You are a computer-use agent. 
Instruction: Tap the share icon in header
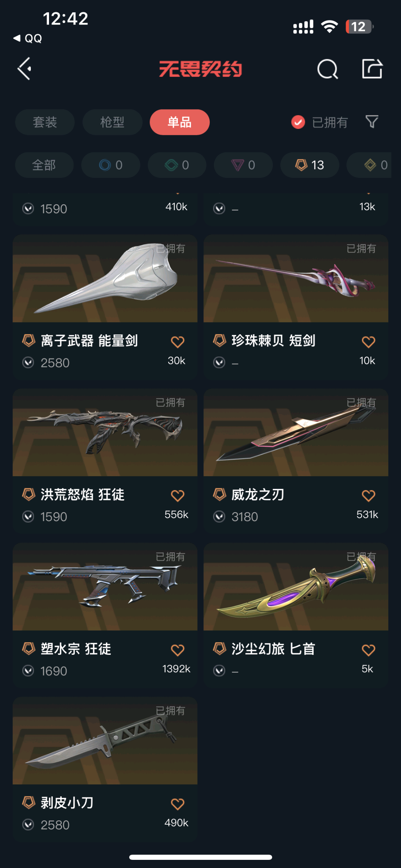[372, 69]
